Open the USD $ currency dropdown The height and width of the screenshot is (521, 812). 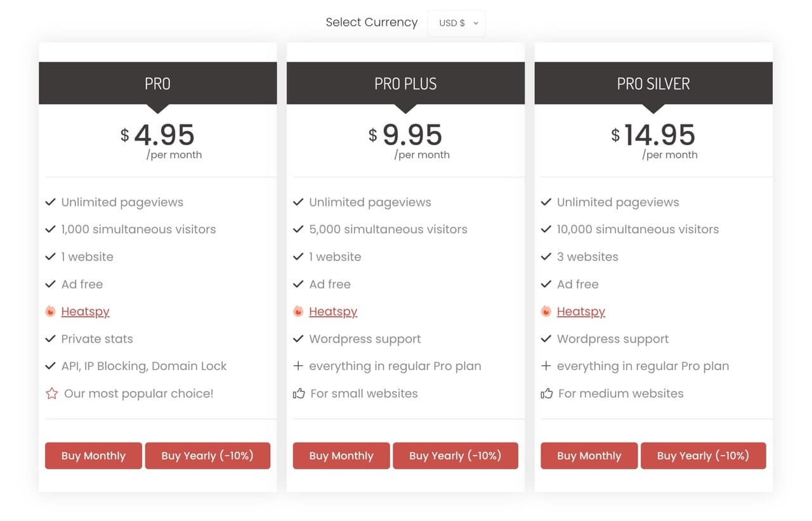point(456,23)
